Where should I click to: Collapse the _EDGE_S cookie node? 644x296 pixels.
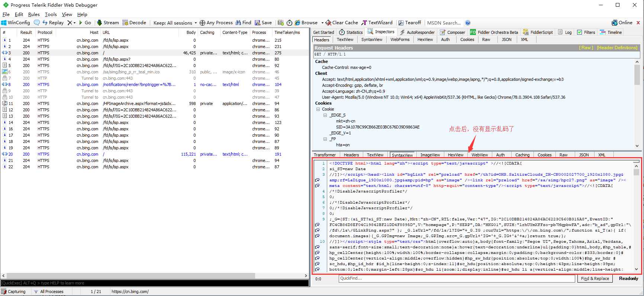[325, 115]
